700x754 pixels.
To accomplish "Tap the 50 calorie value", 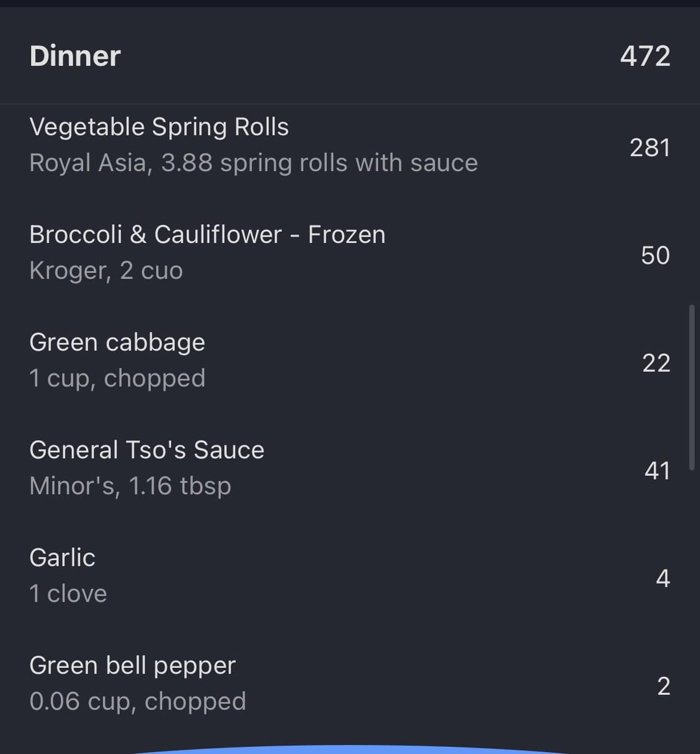I will click(655, 255).
